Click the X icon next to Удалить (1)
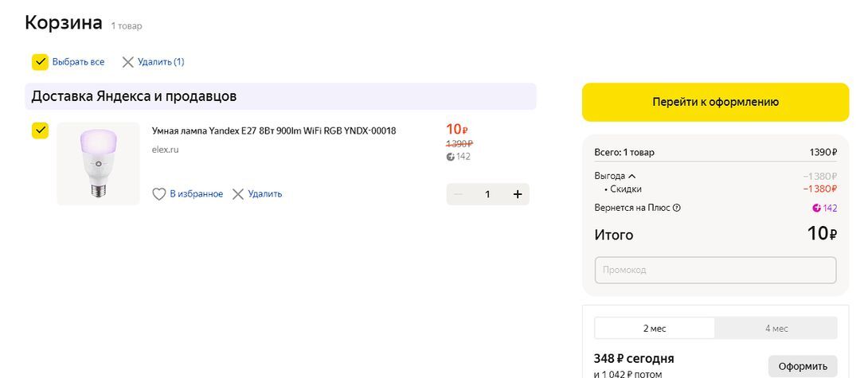868x378 pixels. pyautogui.click(x=127, y=62)
